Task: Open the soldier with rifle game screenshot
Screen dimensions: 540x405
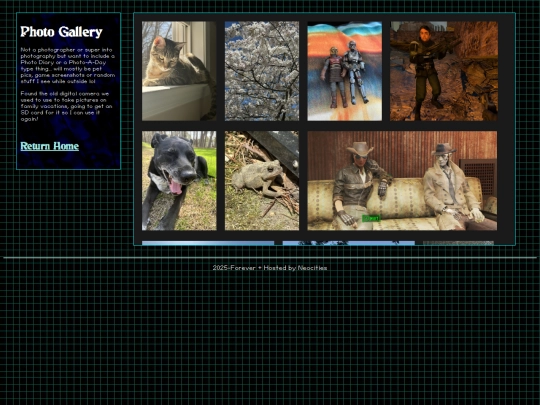Action: (x=444, y=71)
